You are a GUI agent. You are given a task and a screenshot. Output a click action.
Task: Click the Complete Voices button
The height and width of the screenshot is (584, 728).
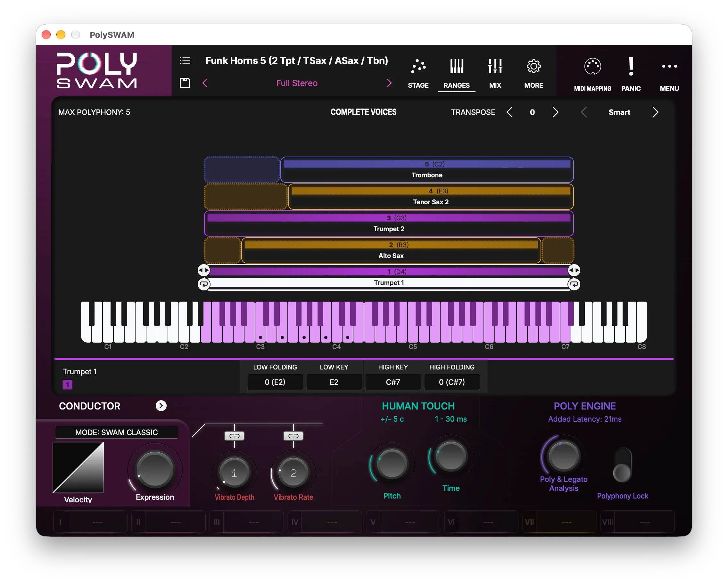(x=363, y=112)
